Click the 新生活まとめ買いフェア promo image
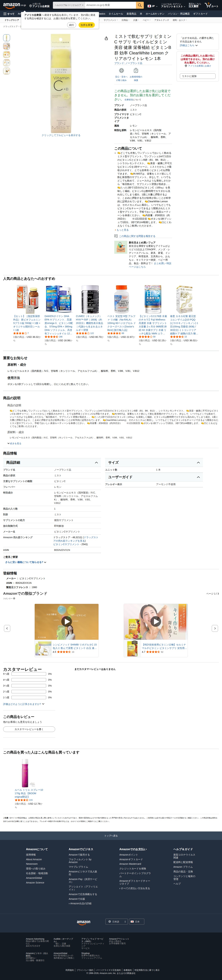222x980 pixels. coord(121,247)
